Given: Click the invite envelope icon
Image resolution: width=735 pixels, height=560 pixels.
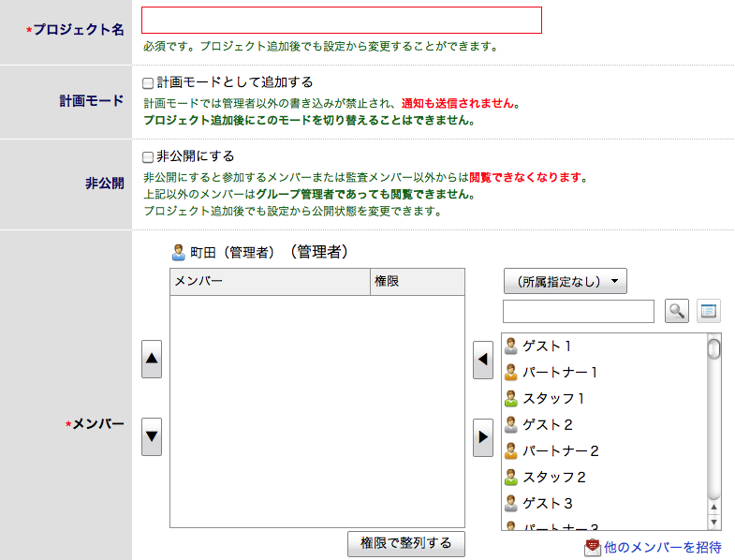Looking at the screenshot, I should [x=593, y=547].
